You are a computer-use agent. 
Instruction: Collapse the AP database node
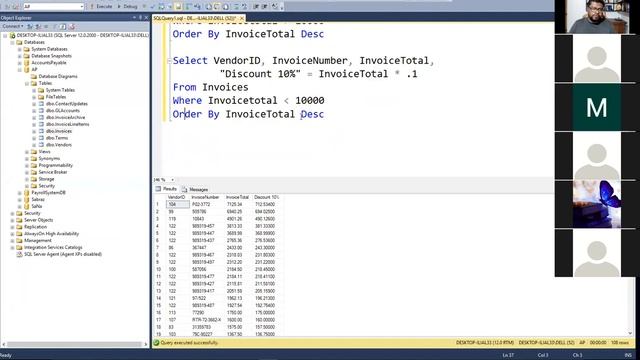click(19, 70)
